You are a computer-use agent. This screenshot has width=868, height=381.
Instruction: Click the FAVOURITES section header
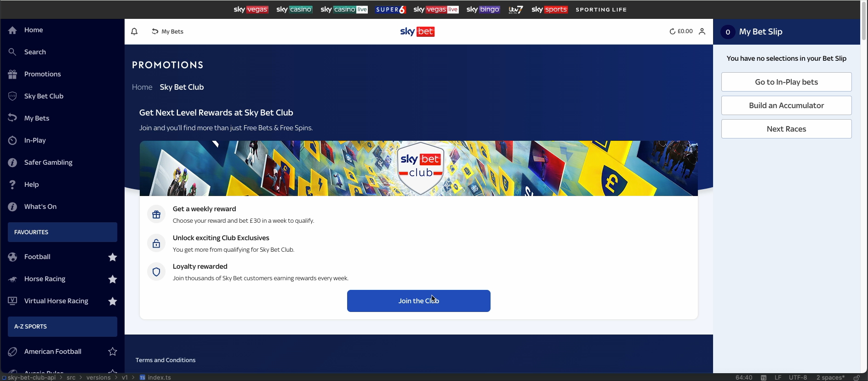tap(63, 232)
